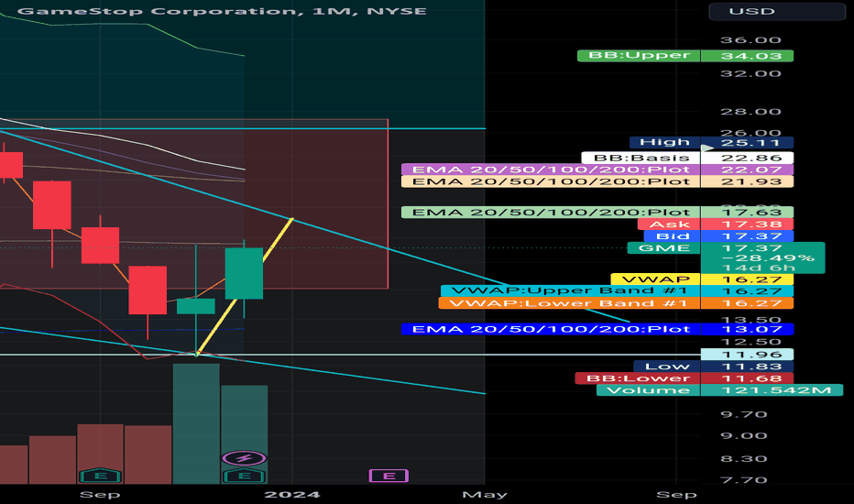Screen dimensions: 854x504
Task: Click the purple lightning event icon
Action: point(244,458)
